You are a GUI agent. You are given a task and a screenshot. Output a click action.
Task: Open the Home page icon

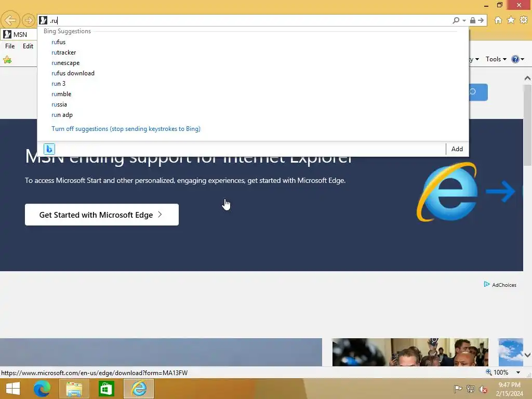498,20
